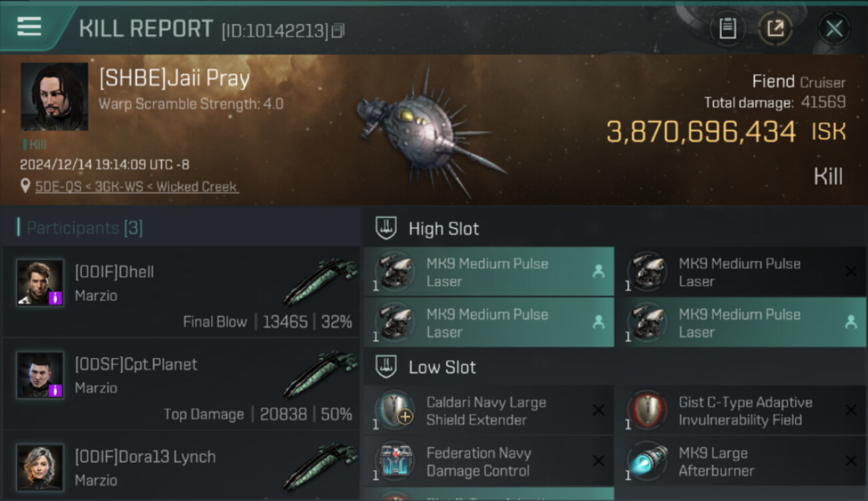Screen dimensions: 868x501
Task: Click the MK9 Large Afterburner icon
Action: [647, 461]
